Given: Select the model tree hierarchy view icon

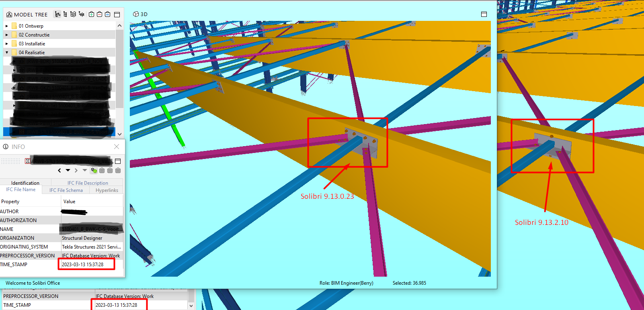Looking at the screenshot, I should click(57, 14).
